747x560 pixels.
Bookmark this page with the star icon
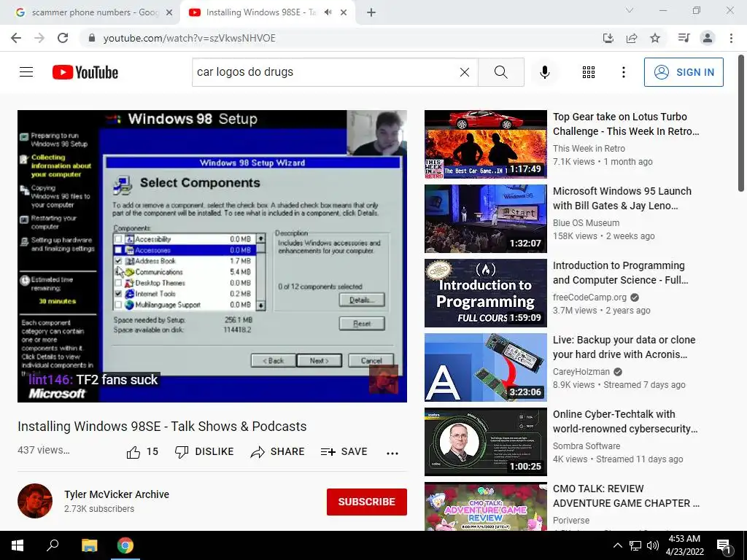655,38
